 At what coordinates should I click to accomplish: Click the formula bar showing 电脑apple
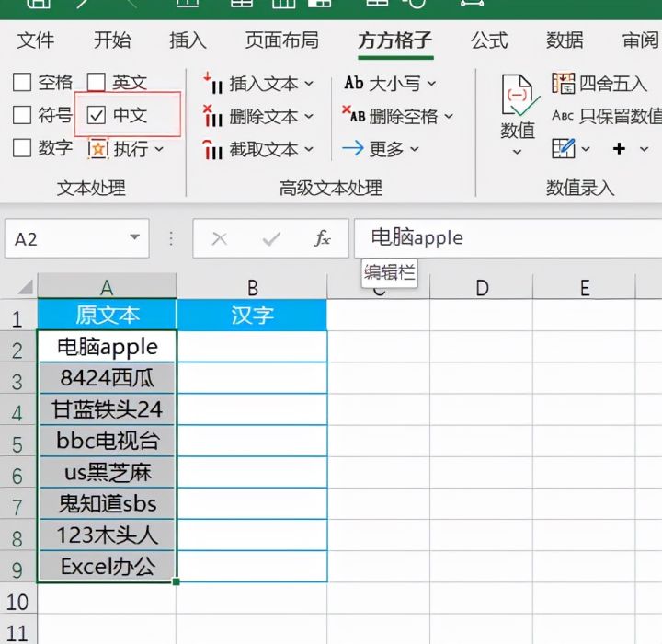508,238
